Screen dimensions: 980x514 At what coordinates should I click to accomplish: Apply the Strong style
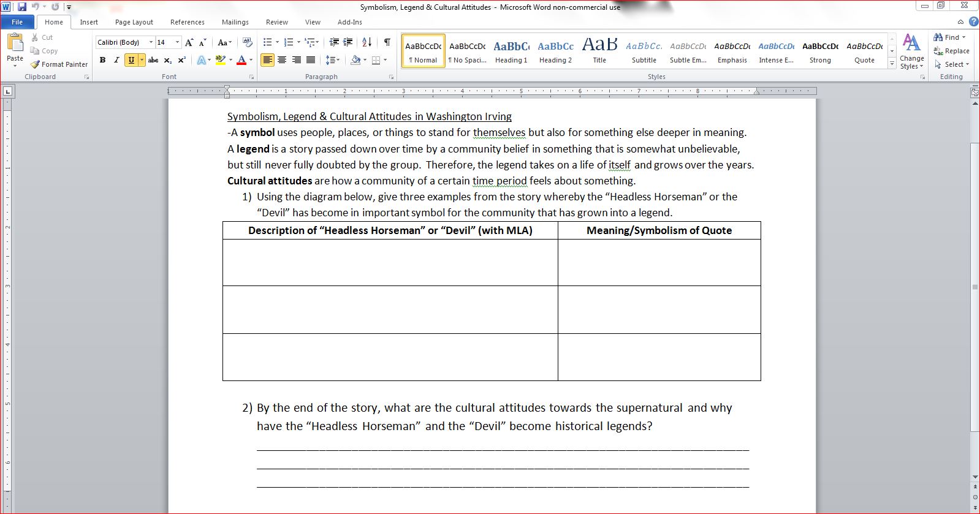click(820, 51)
